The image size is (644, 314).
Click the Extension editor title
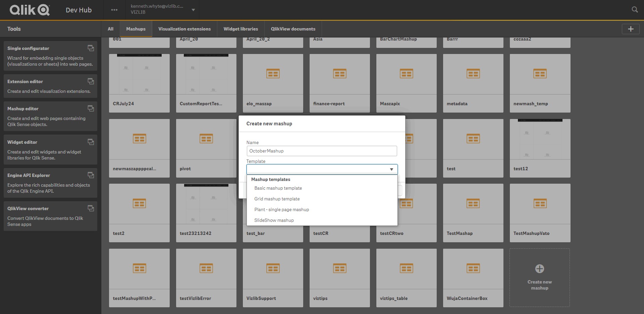pos(25,81)
